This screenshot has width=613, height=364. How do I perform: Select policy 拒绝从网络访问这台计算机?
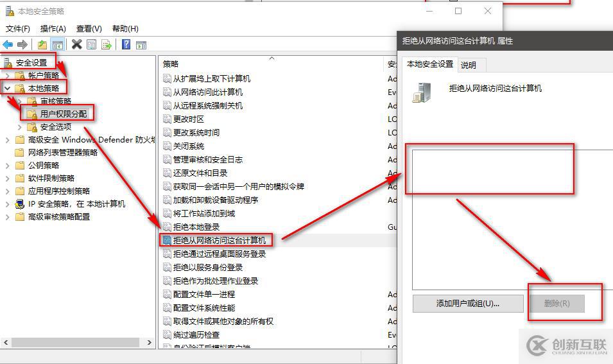[x=220, y=241]
